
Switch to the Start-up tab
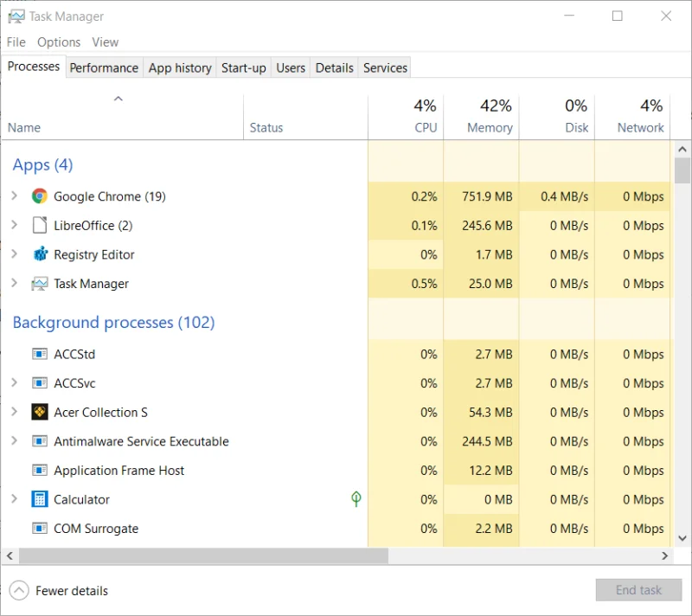click(244, 68)
